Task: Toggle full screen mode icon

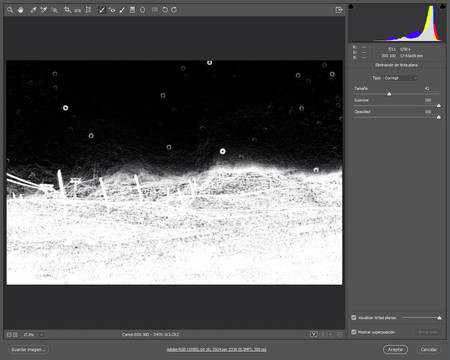Action: [339, 10]
